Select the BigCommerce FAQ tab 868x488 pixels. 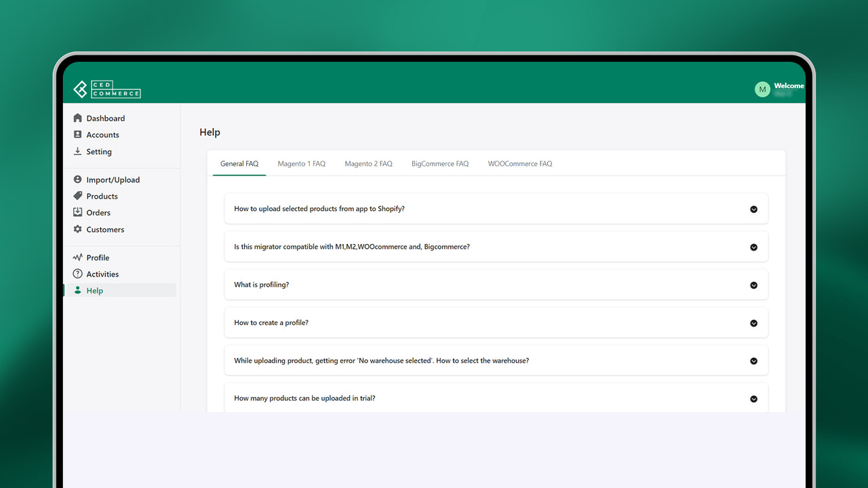(x=439, y=163)
